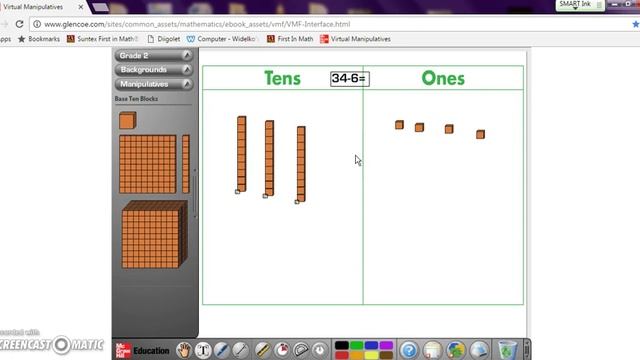Click the McGraw Hill Education logo

pos(142,351)
